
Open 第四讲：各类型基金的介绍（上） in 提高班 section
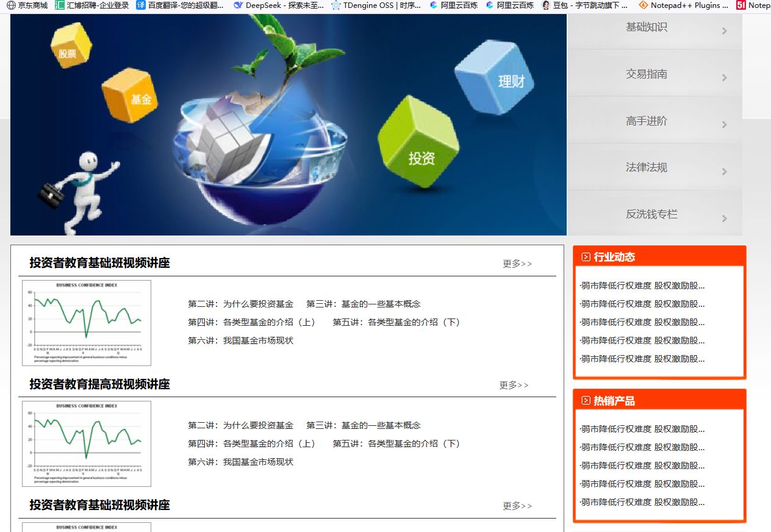[x=253, y=444]
